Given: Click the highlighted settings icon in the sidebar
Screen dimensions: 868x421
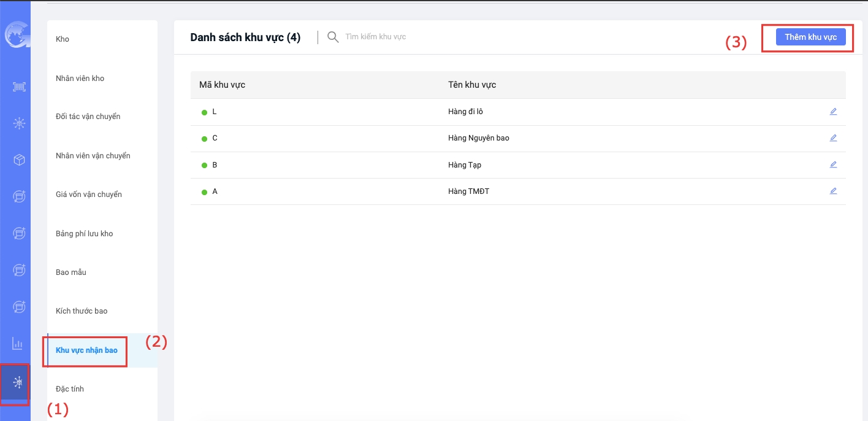Looking at the screenshot, I should (19, 382).
